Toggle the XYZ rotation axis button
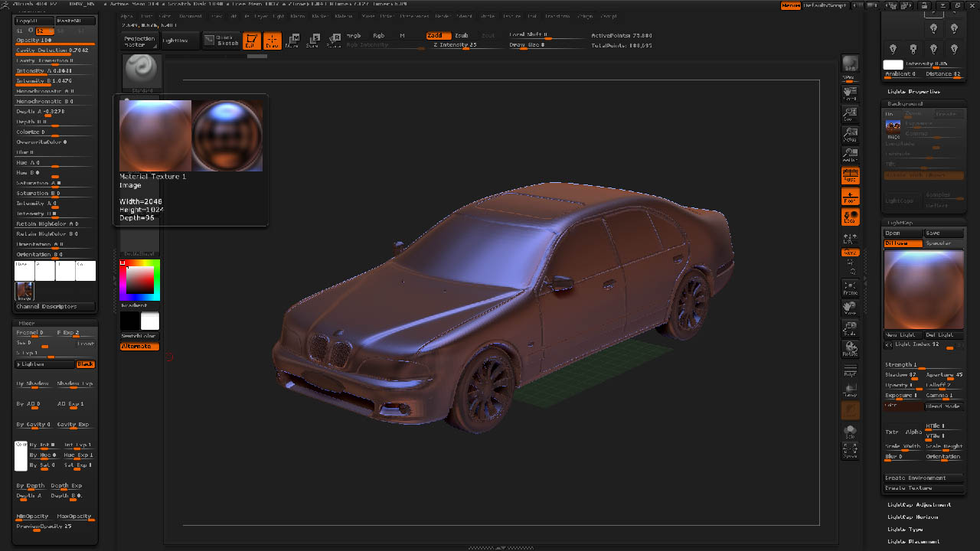 point(850,252)
